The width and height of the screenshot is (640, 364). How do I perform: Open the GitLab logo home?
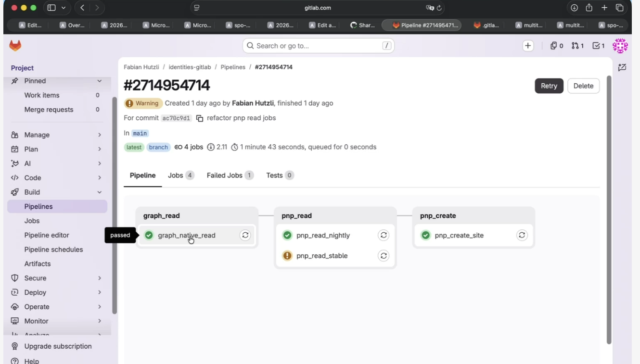(x=15, y=46)
